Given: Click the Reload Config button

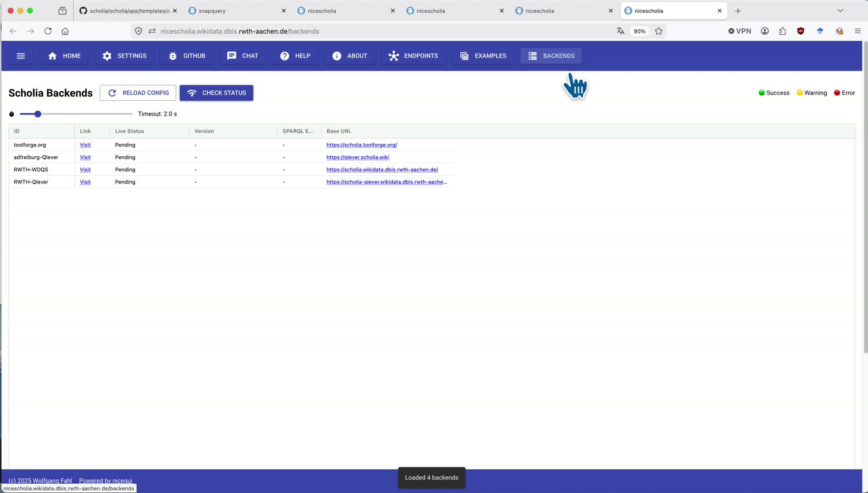Looking at the screenshot, I should click(138, 93).
